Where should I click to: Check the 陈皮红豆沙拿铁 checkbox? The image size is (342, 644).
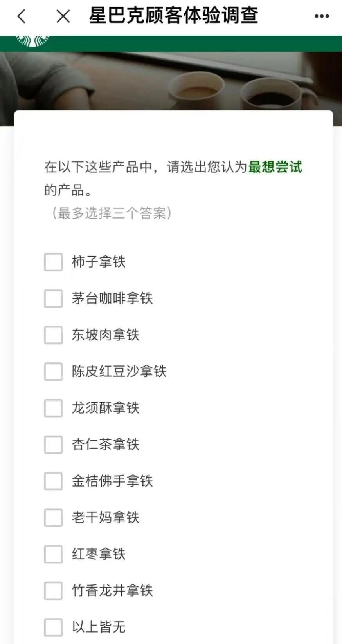(53, 372)
